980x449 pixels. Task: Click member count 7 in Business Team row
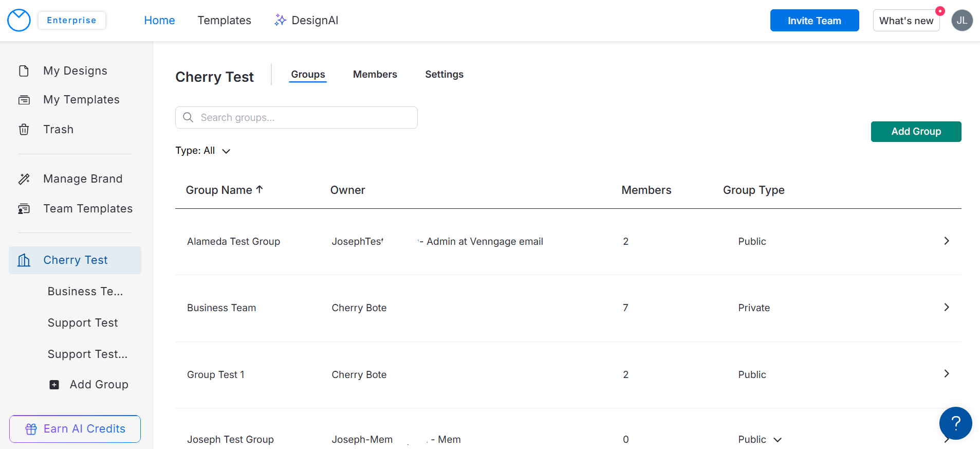(625, 308)
